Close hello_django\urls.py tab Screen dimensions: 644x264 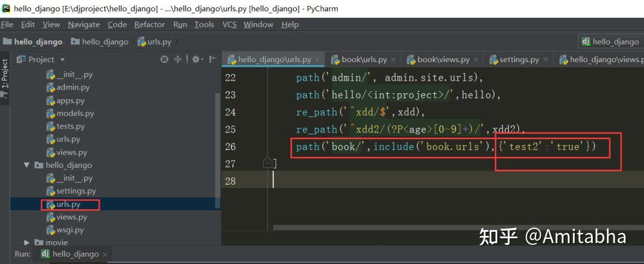point(317,60)
